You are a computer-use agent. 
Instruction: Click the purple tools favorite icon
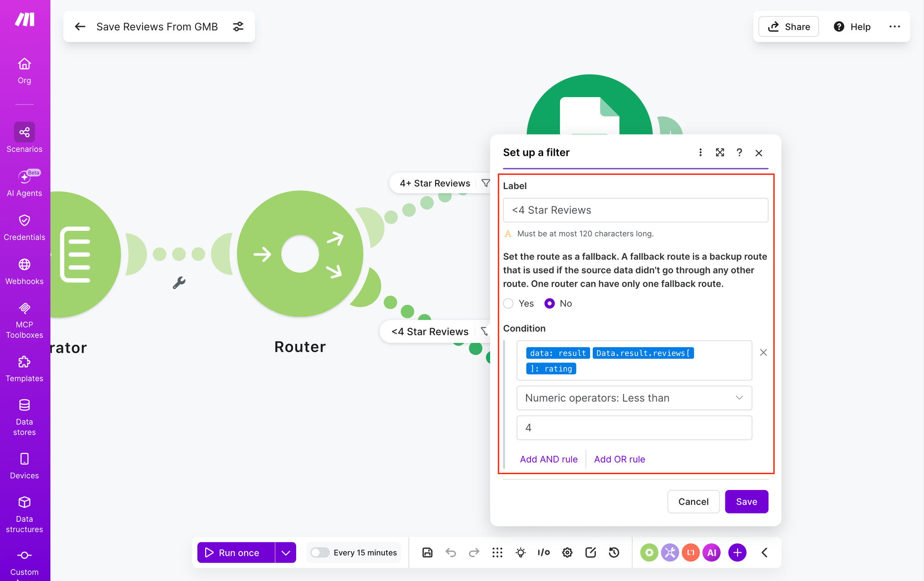pos(670,552)
